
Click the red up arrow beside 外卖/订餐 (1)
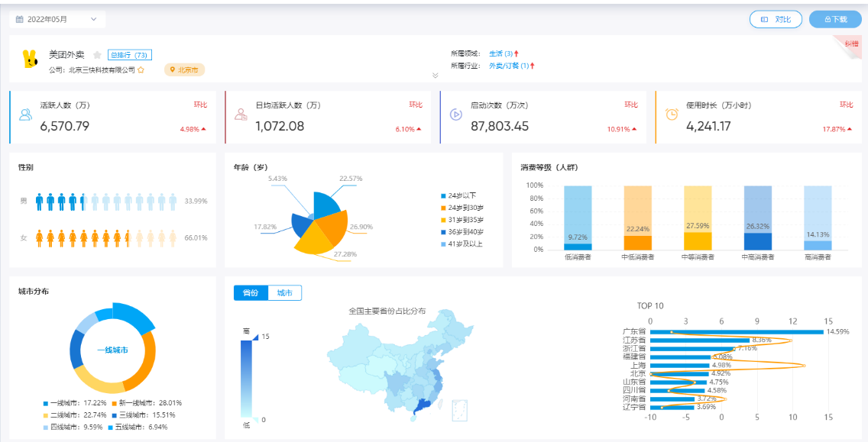(x=533, y=66)
